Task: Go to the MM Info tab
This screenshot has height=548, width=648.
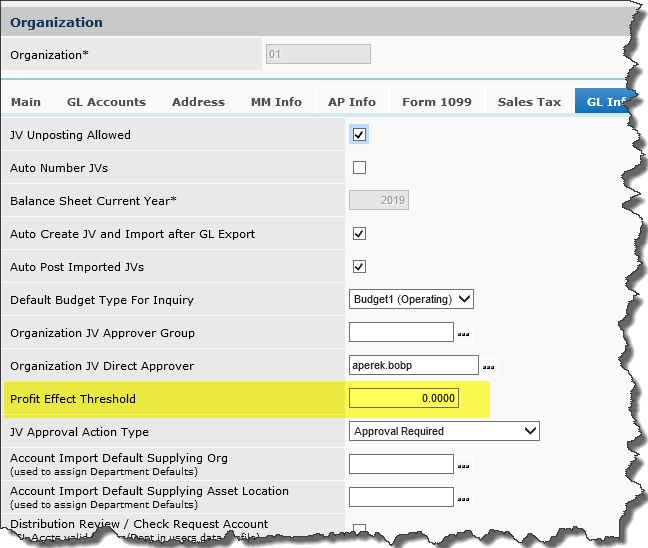Action: pyautogui.click(x=276, y=102)
